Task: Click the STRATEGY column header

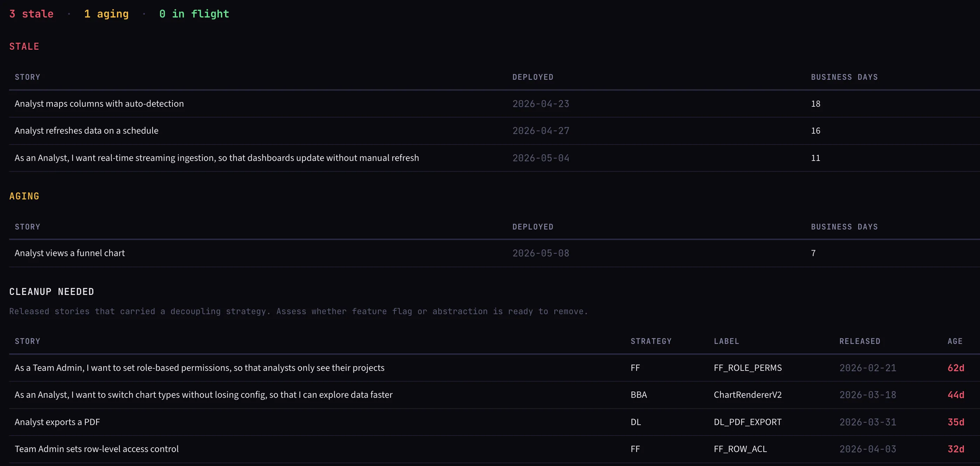Action: [651, 341]
